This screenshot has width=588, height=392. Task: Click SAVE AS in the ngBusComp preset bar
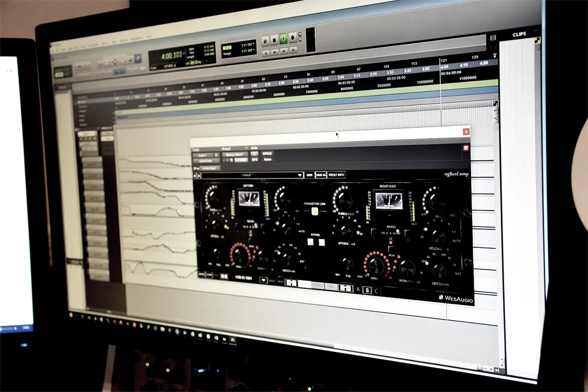[320, 174]
